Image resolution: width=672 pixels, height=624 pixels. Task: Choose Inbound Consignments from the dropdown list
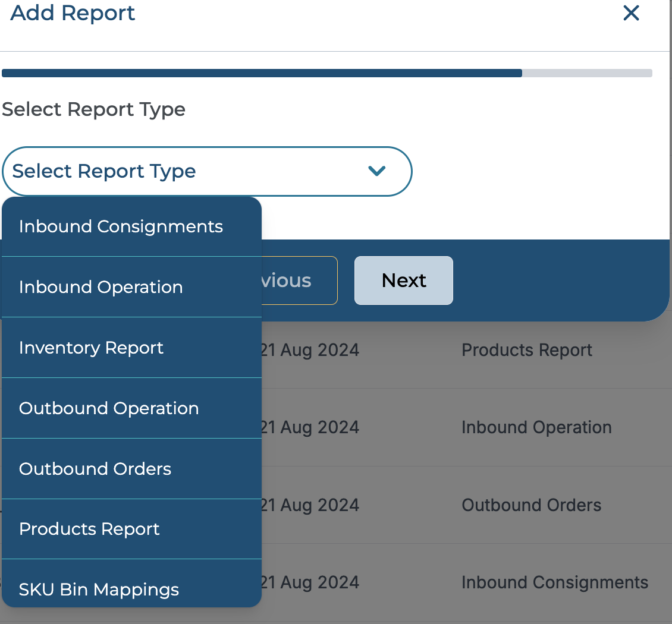[121, 226]
